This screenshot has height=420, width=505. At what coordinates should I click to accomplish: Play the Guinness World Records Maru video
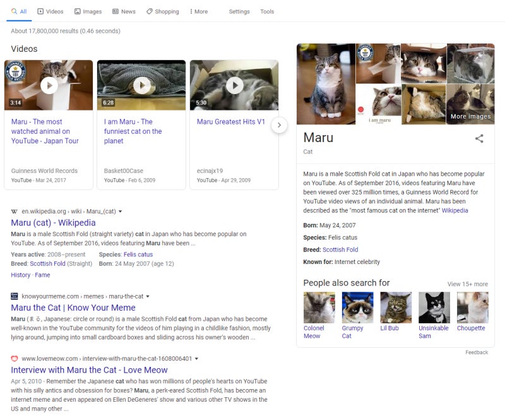(49, 85)
